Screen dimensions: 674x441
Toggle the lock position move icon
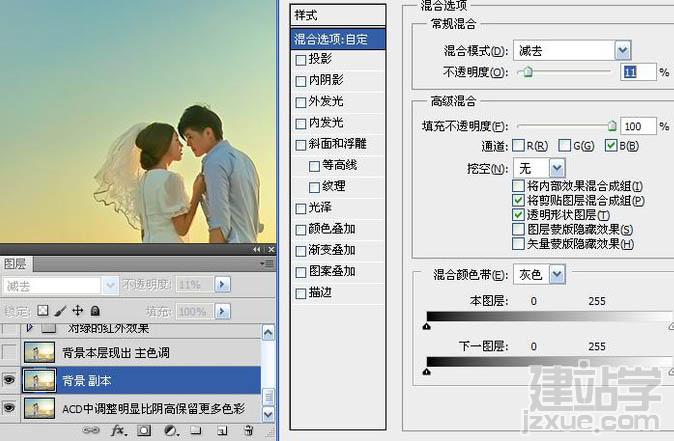[78, 310]
